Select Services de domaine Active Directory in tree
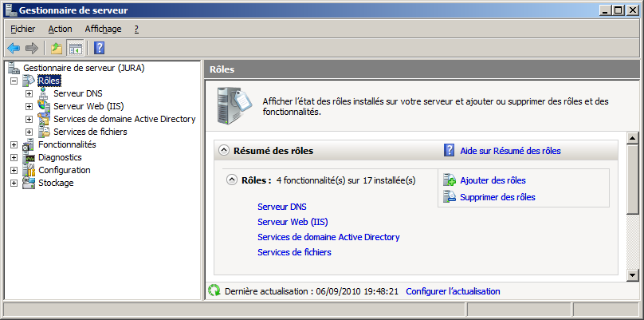 pos(124,119)
